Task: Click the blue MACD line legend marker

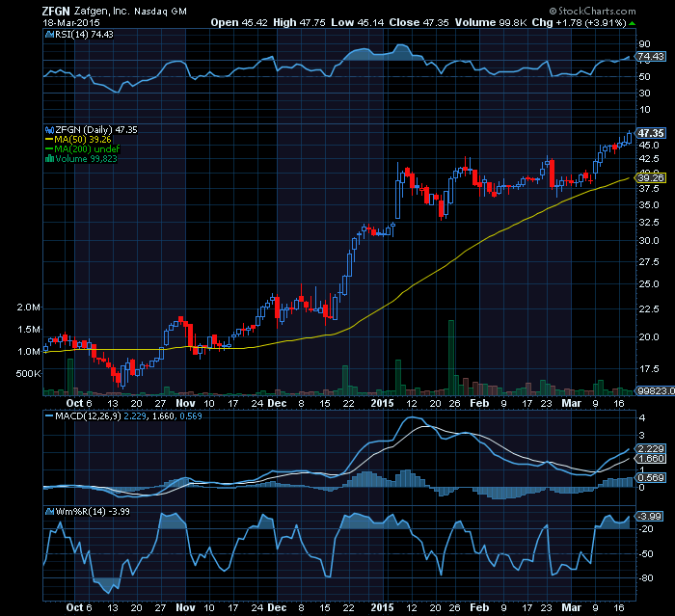Action: 49,416
